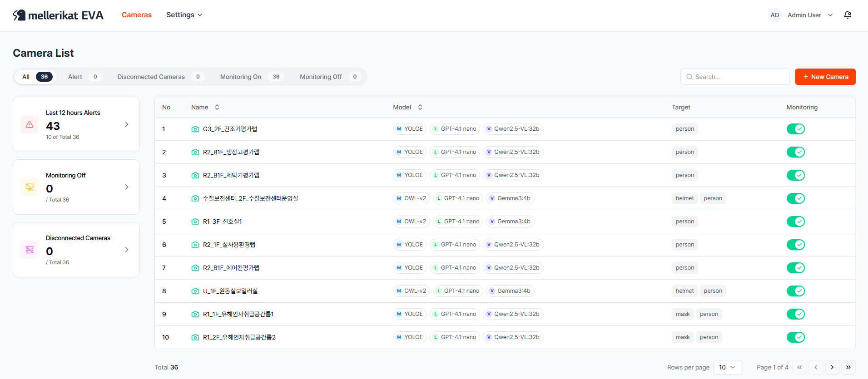The height and width of the screenshot is (379, 868).
Task: Sort by Model column arrows
Action: [420, 107]
